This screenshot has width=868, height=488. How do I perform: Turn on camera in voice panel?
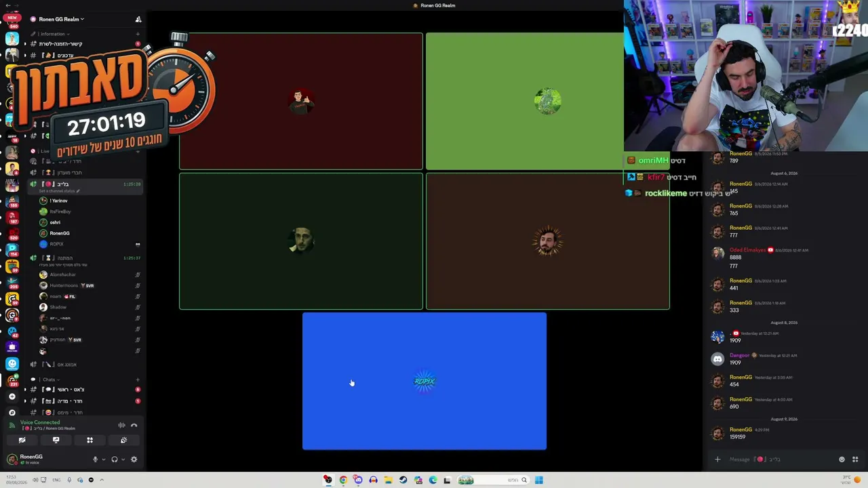pos(22,440)
